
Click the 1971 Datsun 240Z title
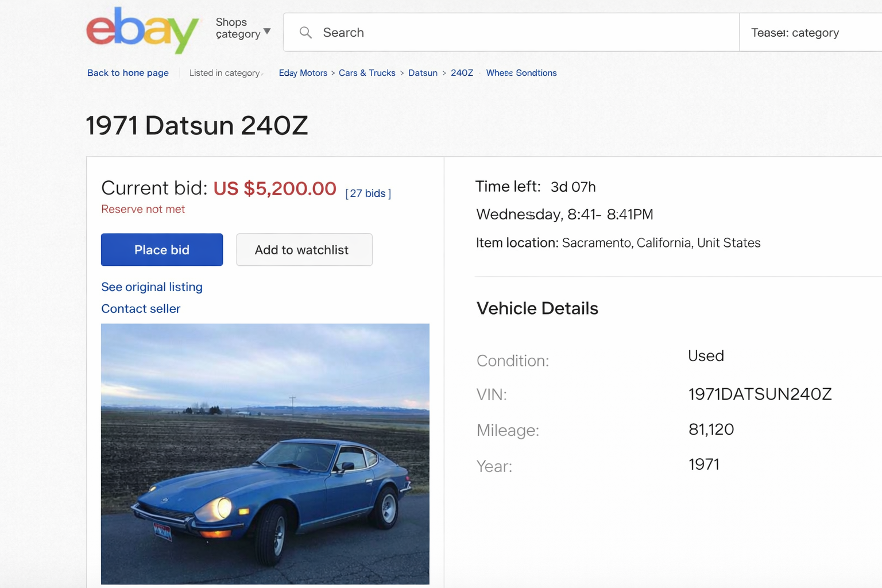pyautogui.click(x=197, y=126)
